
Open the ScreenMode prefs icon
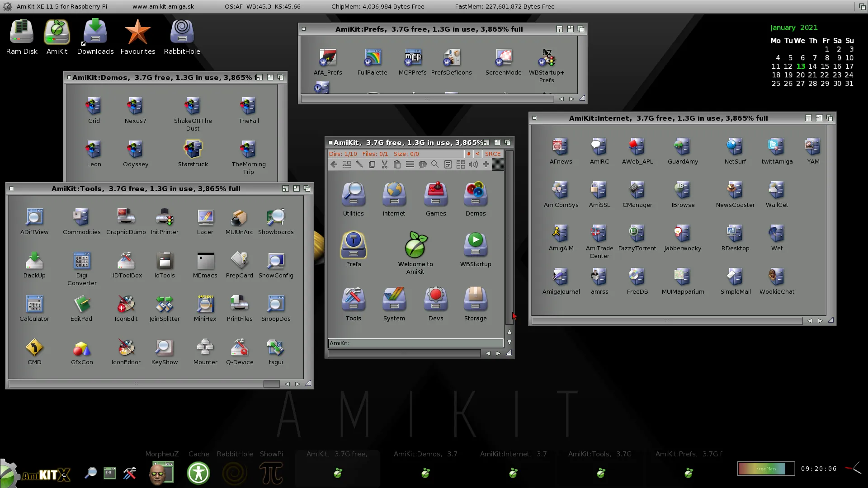click(x=503, y=62)
